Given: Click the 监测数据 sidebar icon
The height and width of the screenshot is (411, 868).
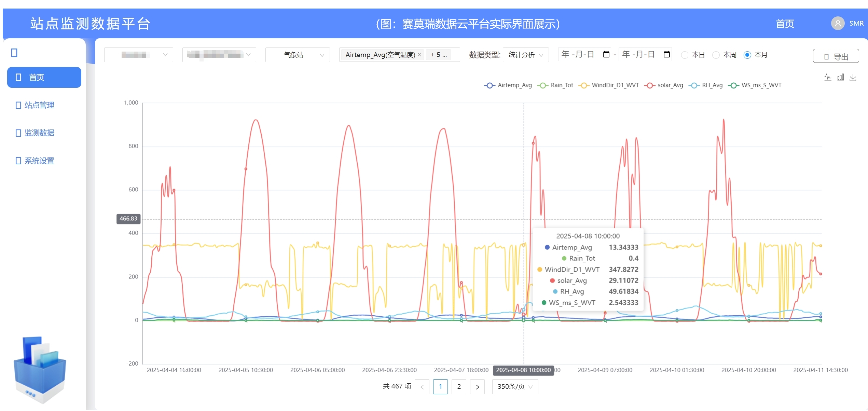Looking at the screenshot, I should click(x=18, y=133).
